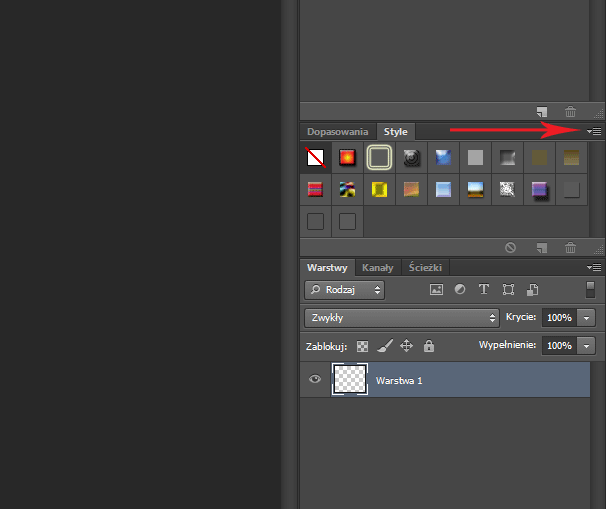Apply the red and purple striped style
Image resolution: width=606 pixels, height=509 pixels.
coord(315,189)
